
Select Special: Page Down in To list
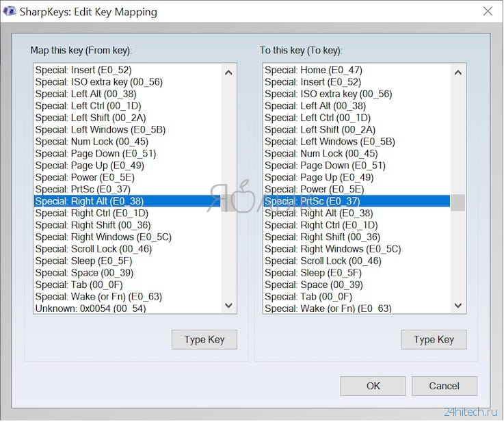pos(357,166)
